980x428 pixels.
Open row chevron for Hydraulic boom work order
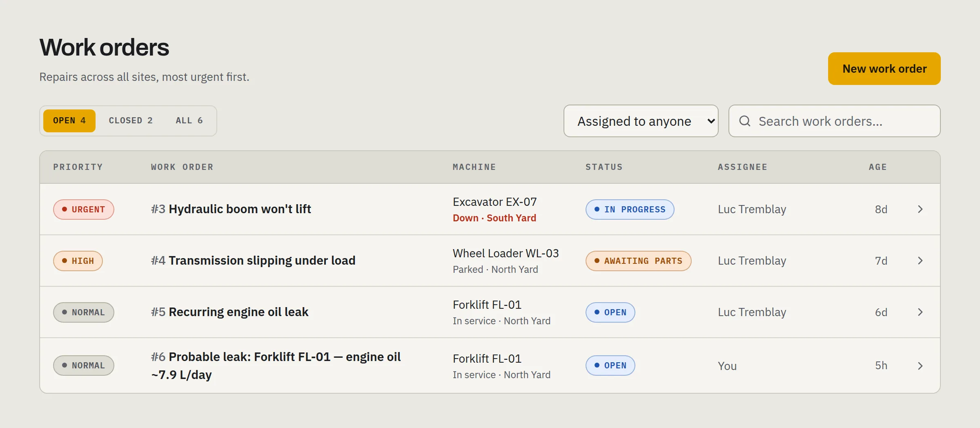point(920,209)
